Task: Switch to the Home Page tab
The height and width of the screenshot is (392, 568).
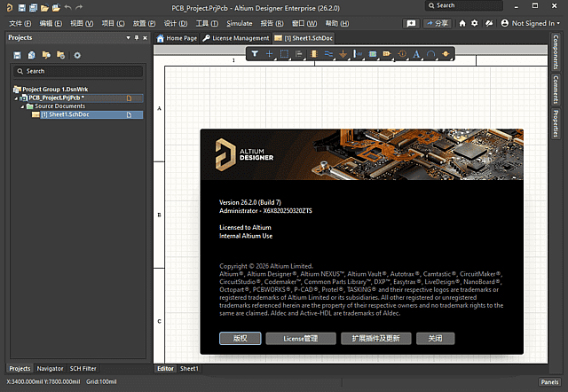Action: tap(177, 38)
